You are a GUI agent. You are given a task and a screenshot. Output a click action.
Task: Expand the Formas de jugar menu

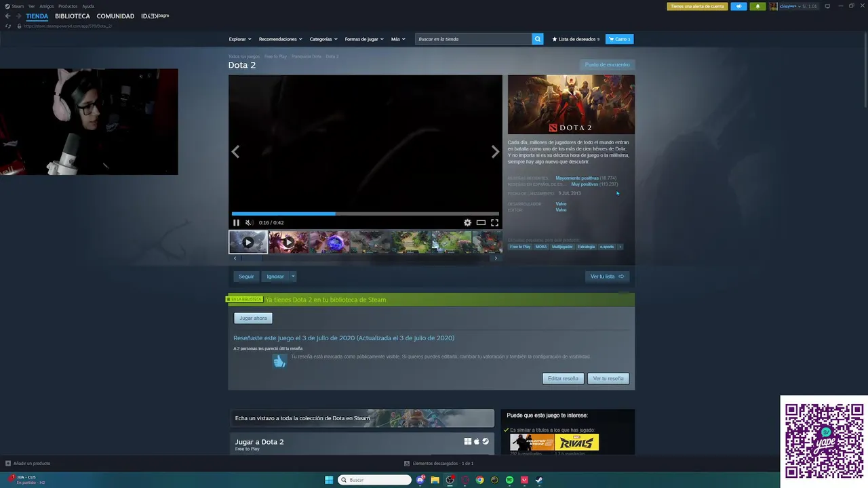pos(364,39)
